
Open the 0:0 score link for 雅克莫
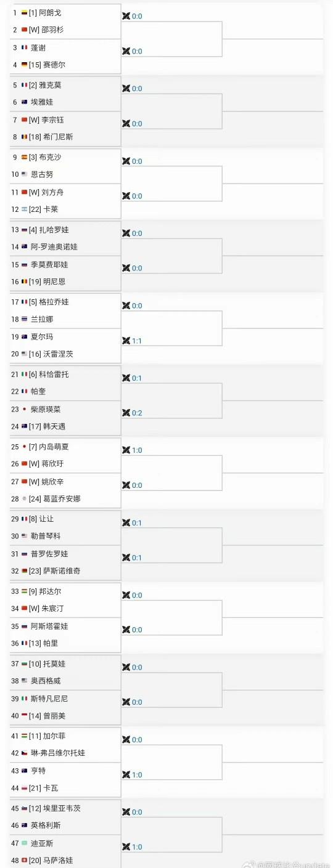tap(137, 89)
